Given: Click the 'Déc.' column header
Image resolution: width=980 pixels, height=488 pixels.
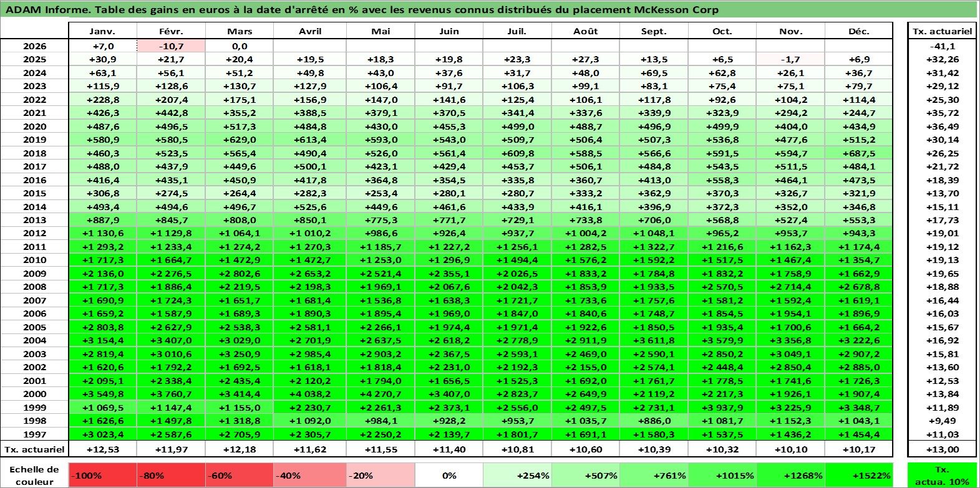Looking at the screenshot, I should coord(859,31).
